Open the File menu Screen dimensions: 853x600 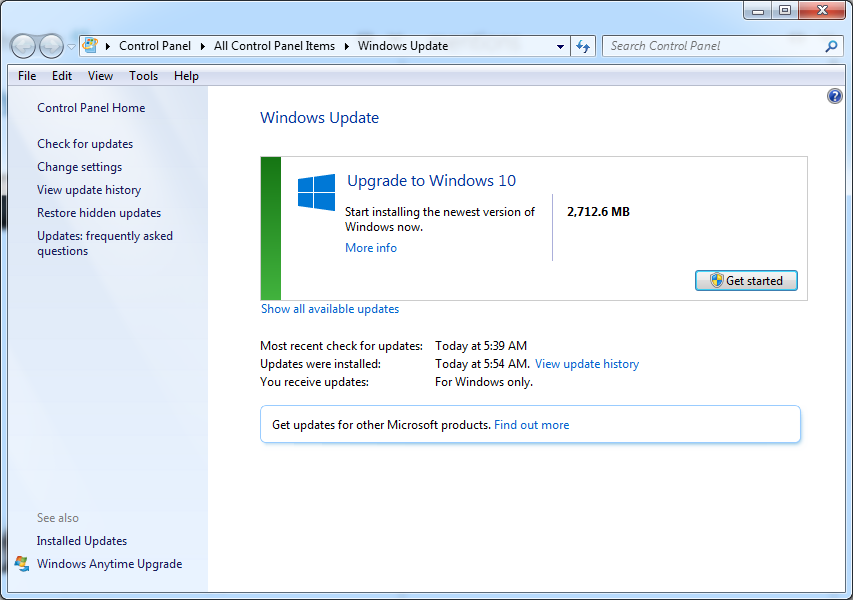pyautogui.click(x=27, y=76)
